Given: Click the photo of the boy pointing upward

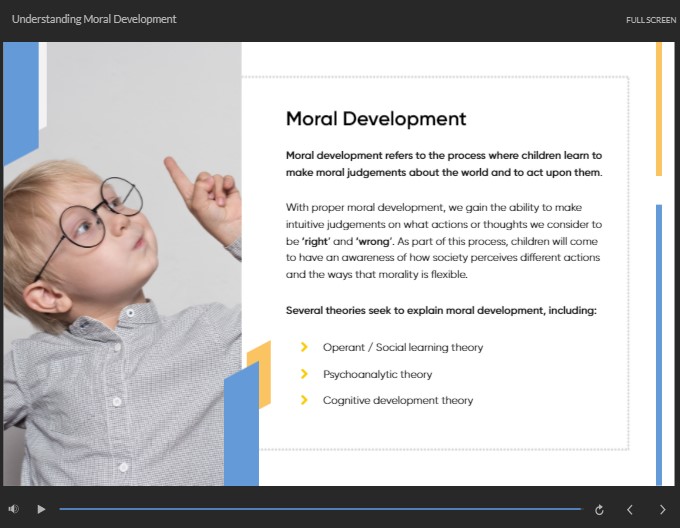Looking at the screenshot, I should point(122,264).
